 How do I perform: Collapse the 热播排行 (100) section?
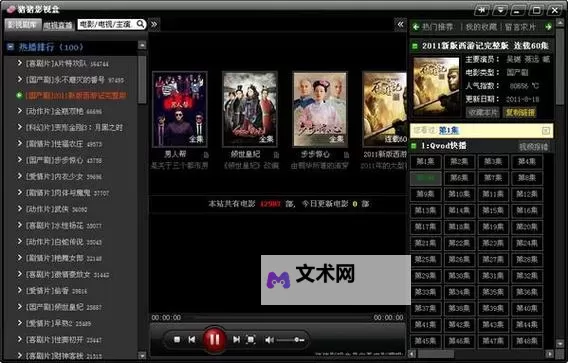(11, 47)
